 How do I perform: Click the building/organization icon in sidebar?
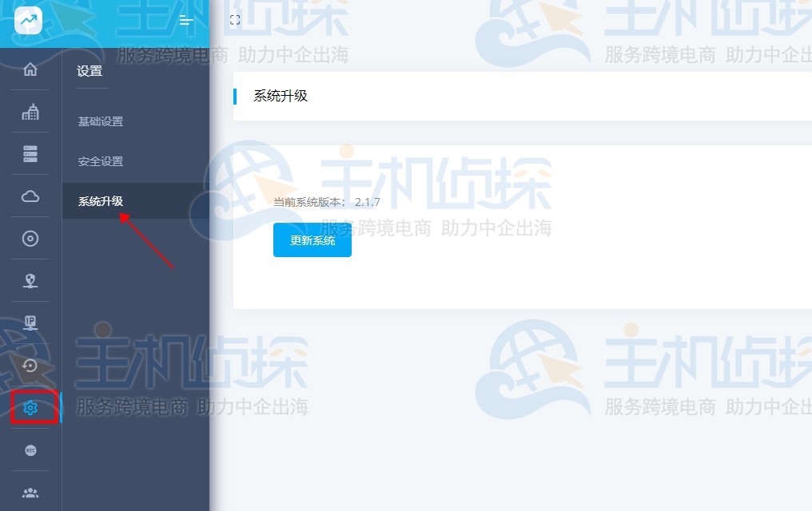[30, 112]
